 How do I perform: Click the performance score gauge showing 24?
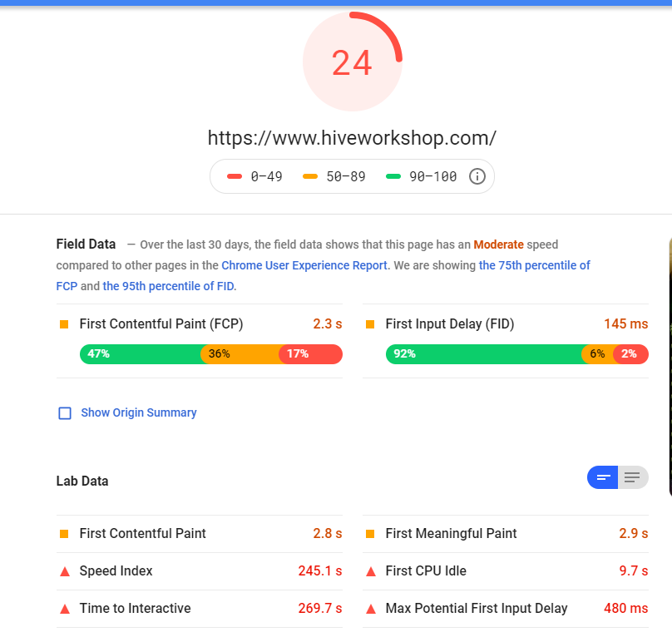pyautogui.click(x=353, y=62)
